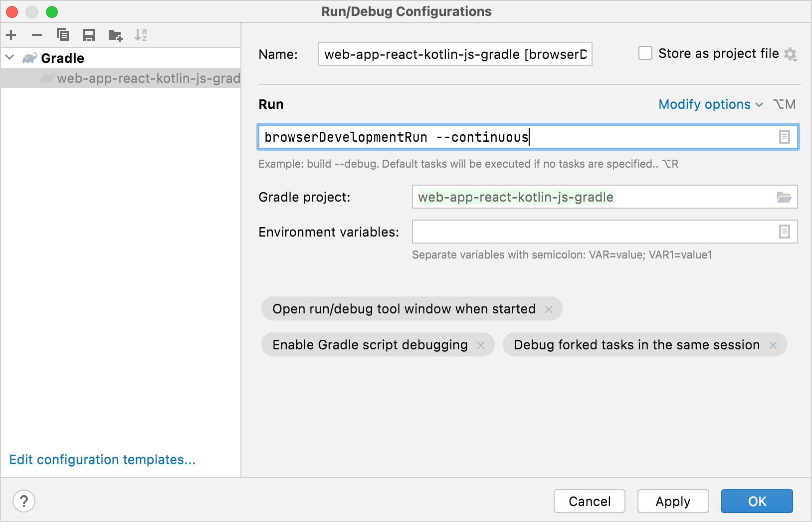This screenshot has height=522, width=812.
Task: Enable Store as project file
Action: coord(645,53)
